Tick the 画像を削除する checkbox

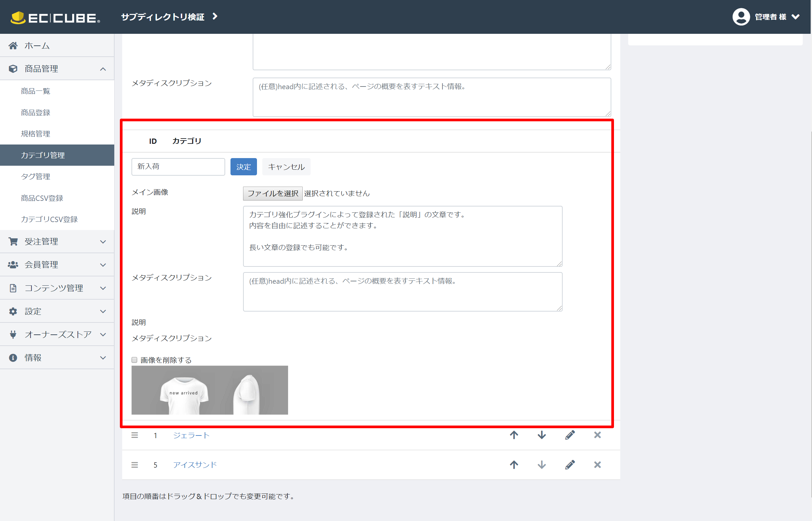point(134,360)
